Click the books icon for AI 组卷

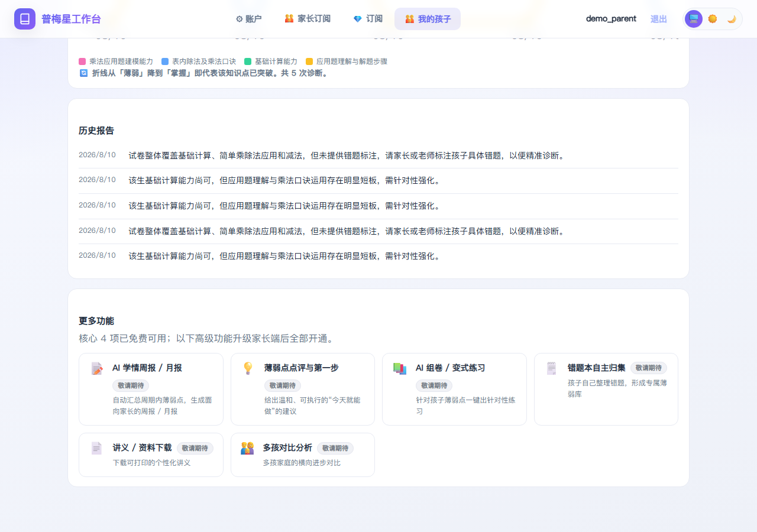pos(400,368)
